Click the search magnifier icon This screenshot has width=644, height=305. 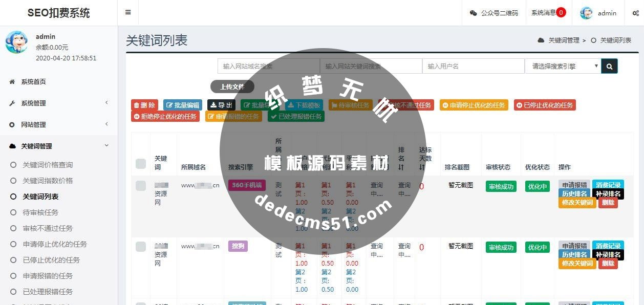tap(609, 66)
